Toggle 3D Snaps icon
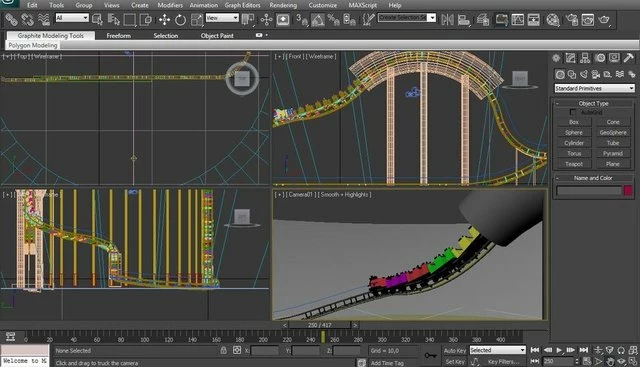The width and height of the screenshot is (640, 367). pos(302,19)
